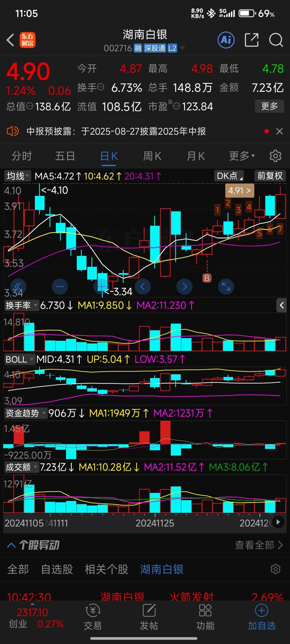
Task: Move chart right with right arrow
Action: tap(184, 287)
